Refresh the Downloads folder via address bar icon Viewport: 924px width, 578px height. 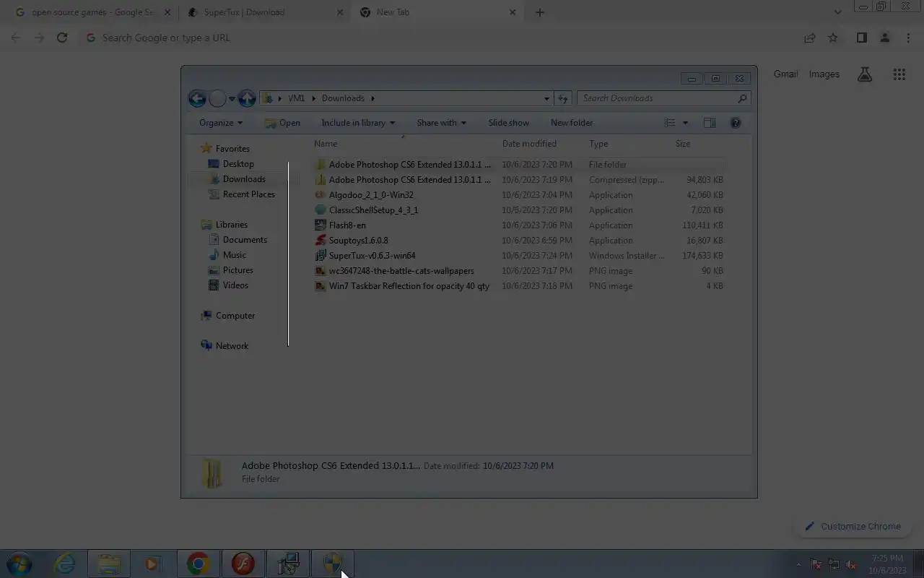(x=563, y=98)
